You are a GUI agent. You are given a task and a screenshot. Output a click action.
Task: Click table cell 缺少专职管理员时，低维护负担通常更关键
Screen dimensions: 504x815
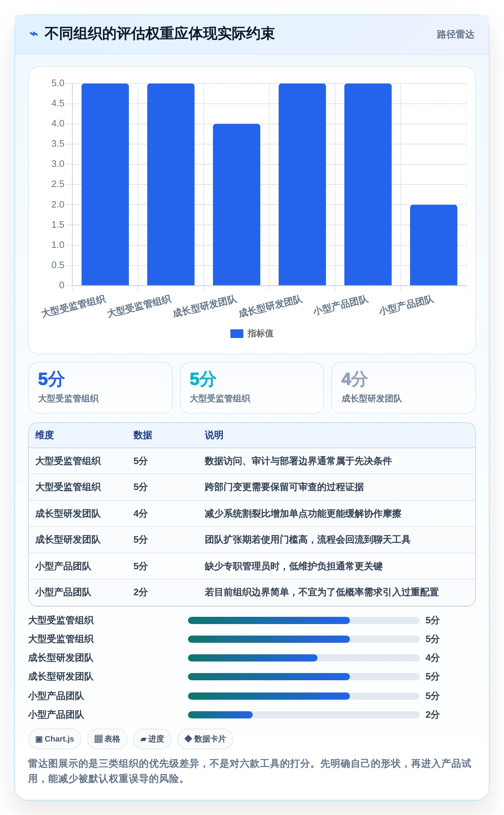(293, 566)
